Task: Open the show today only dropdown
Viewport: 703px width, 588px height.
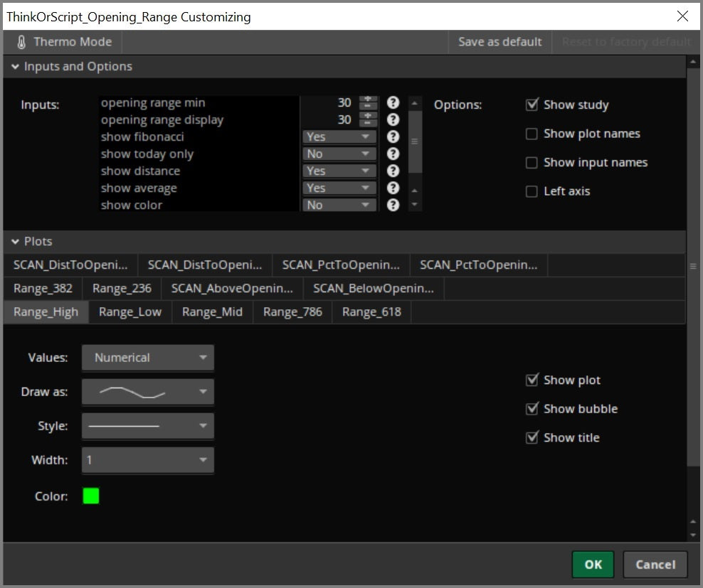Action: pos(339,154)
